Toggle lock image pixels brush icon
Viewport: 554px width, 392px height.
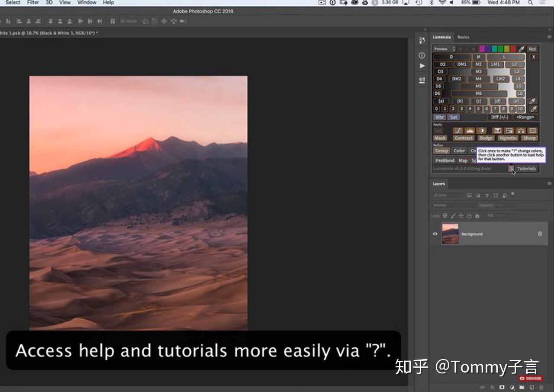[x=453, y=215]
